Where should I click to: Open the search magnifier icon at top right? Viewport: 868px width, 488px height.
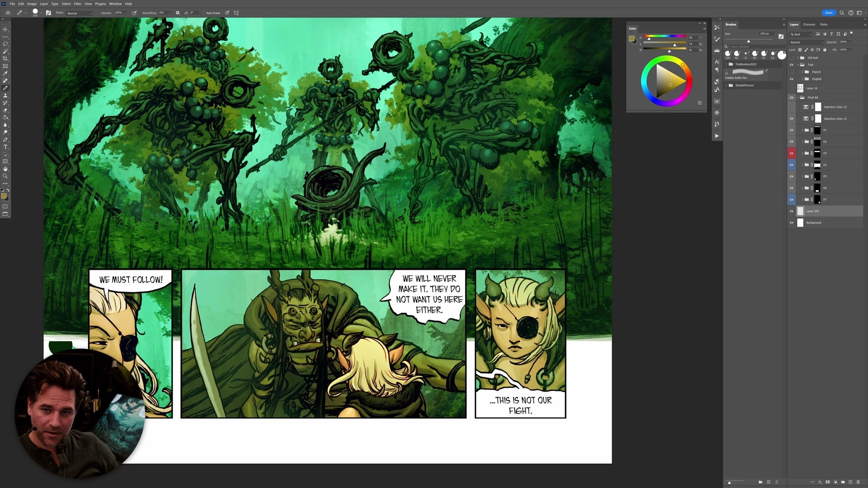coord(842,13)
